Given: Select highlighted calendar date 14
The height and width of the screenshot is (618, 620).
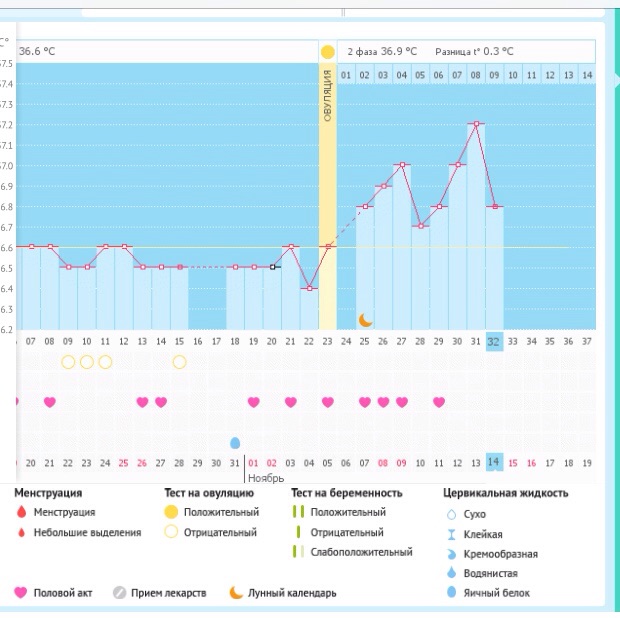Looking at the screenshot, I should pos(494,462).
